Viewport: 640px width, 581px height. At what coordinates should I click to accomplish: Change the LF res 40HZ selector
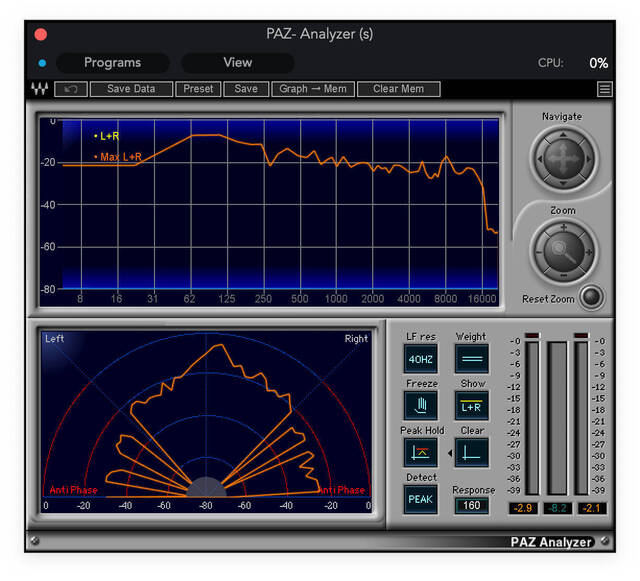[x=421, y=358]
